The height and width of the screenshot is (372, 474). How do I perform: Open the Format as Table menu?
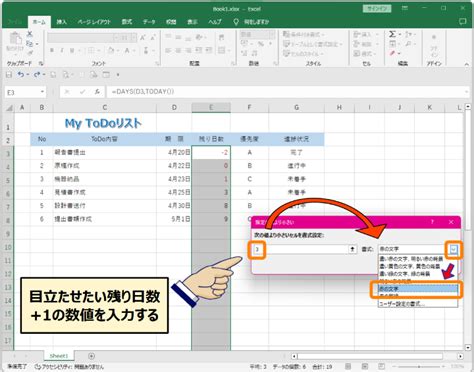pyautogui.click(x=313, y=44)
